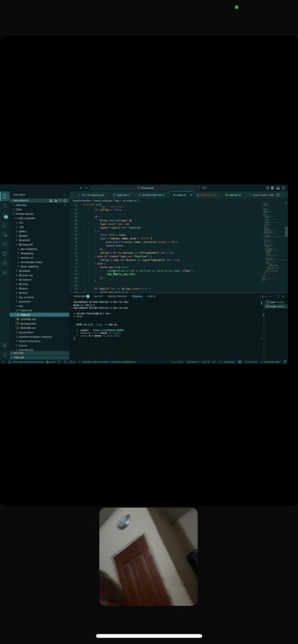Open the Explorer view in activity bar
The width and height of the screenshot is (298, 644).
(x=5, y=196)
